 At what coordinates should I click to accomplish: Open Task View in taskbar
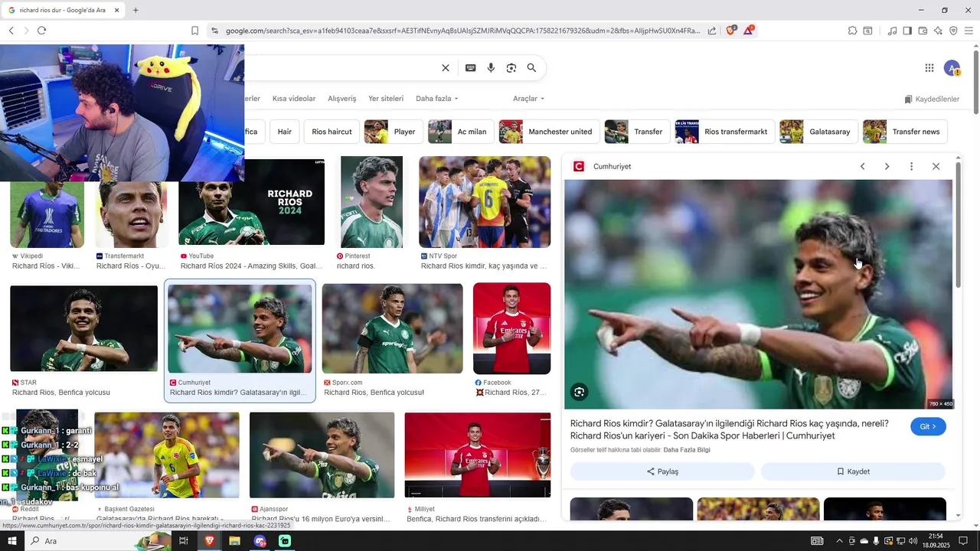point(184,541)
